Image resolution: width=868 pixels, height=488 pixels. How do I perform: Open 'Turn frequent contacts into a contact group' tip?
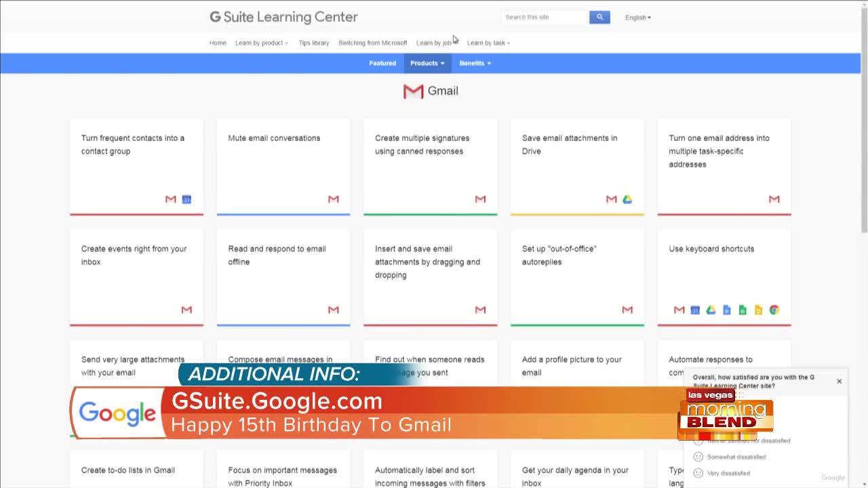(x=136, y=167)
